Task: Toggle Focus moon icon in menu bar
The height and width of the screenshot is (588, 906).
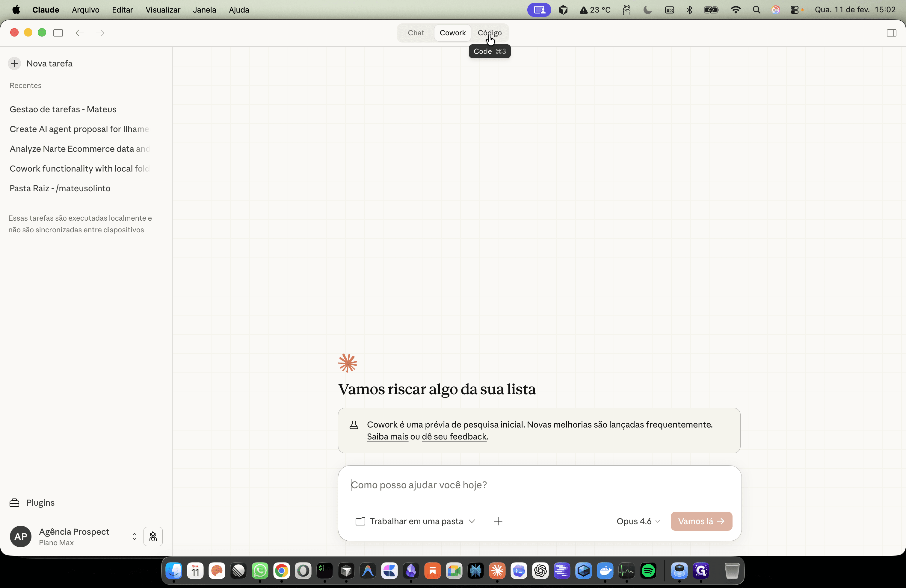Action: point(647,10)
